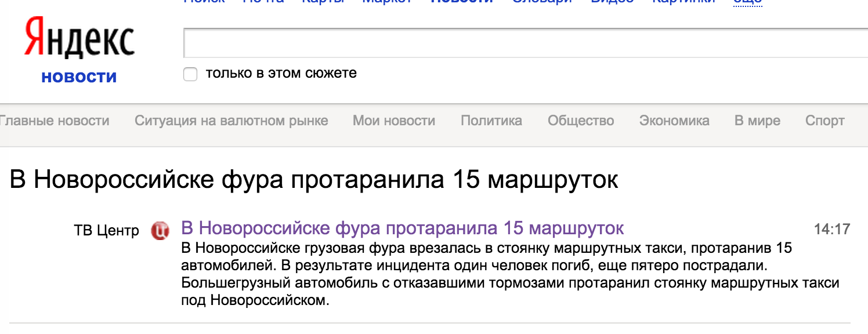Screen dimensions: 868x334
Task: Click the 14:17 article timestamp
Action: point(831,229)
